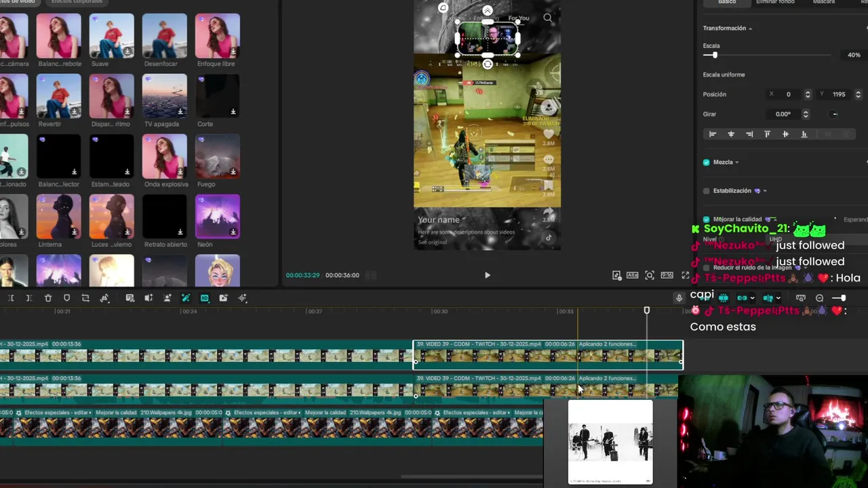Toggle the Mejorar la calidad checkbox
This screenshot has width=868, height=488.
[x=707, y=220]
